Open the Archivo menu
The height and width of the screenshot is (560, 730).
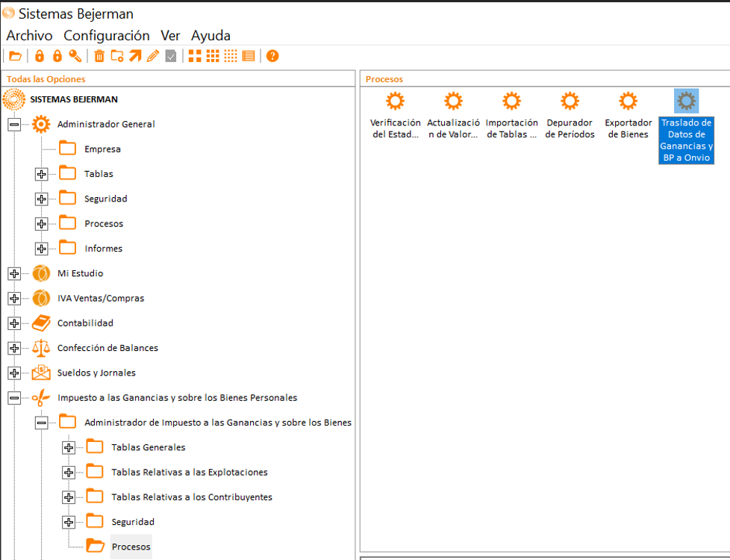(29, 35)
